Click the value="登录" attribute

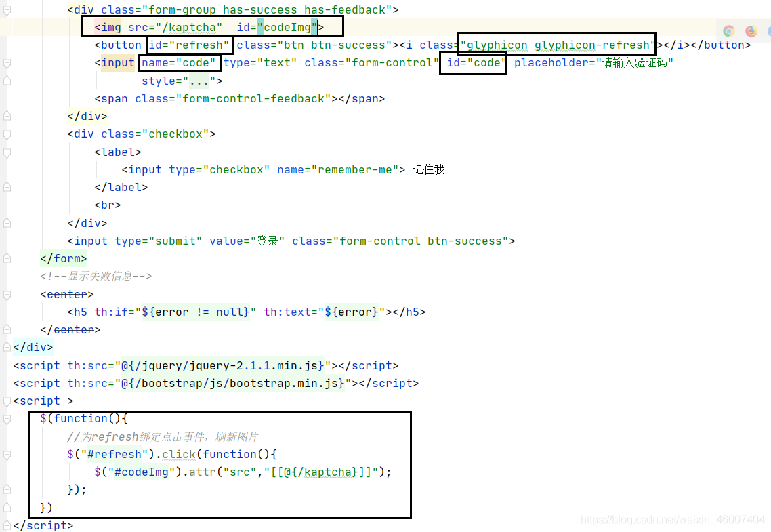click(247, 241)
